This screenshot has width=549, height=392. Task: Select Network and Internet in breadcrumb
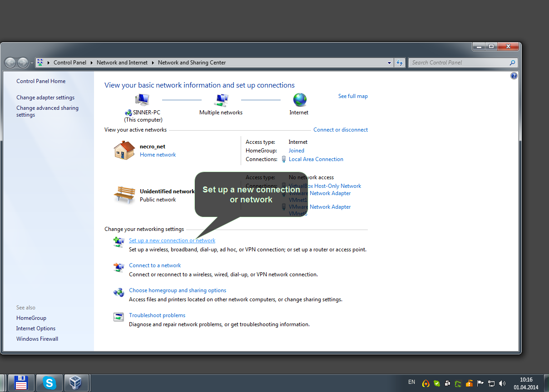coord(122,63)
